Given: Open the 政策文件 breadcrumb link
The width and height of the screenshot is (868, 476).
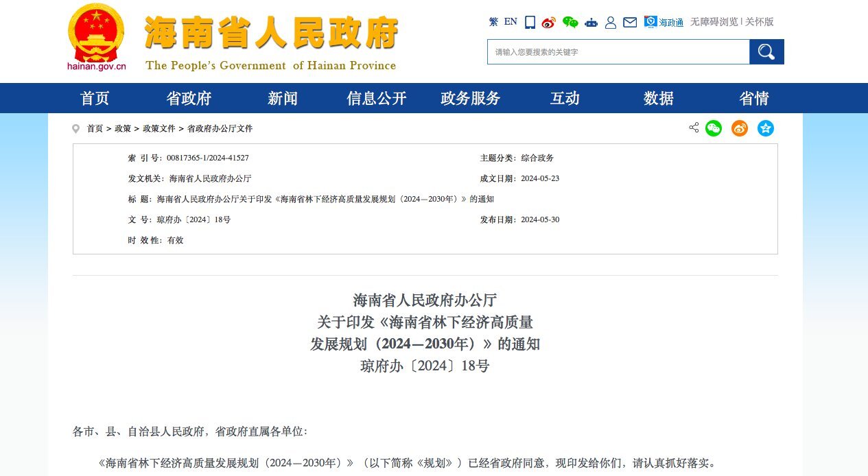Looking at the screenshot, I should pyautogui.click(x=157, y=128).
